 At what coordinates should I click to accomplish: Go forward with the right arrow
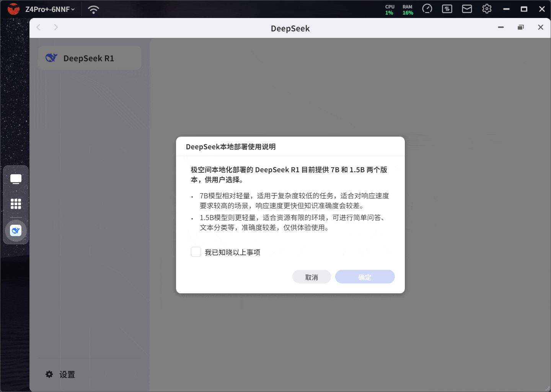[56, 27]
